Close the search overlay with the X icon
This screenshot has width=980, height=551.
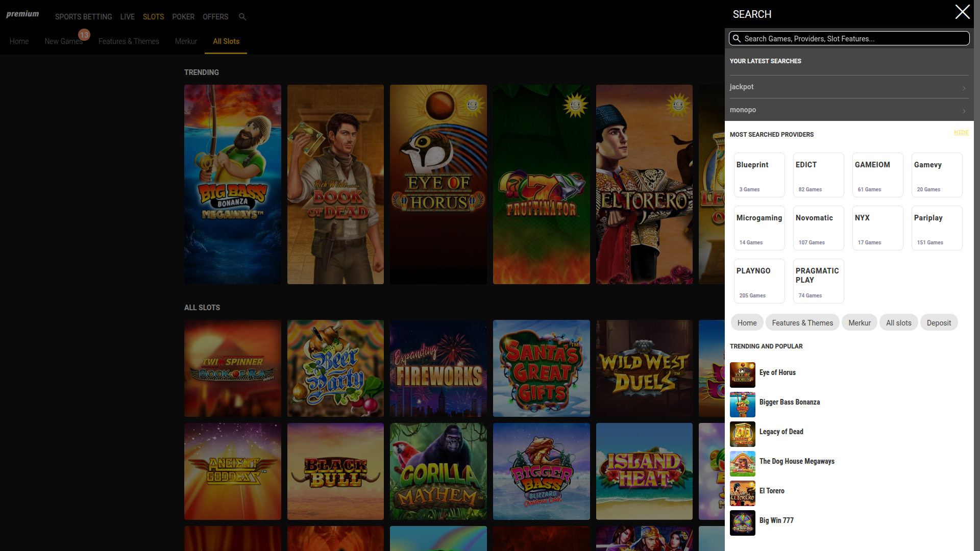click(x=962, y=12)
